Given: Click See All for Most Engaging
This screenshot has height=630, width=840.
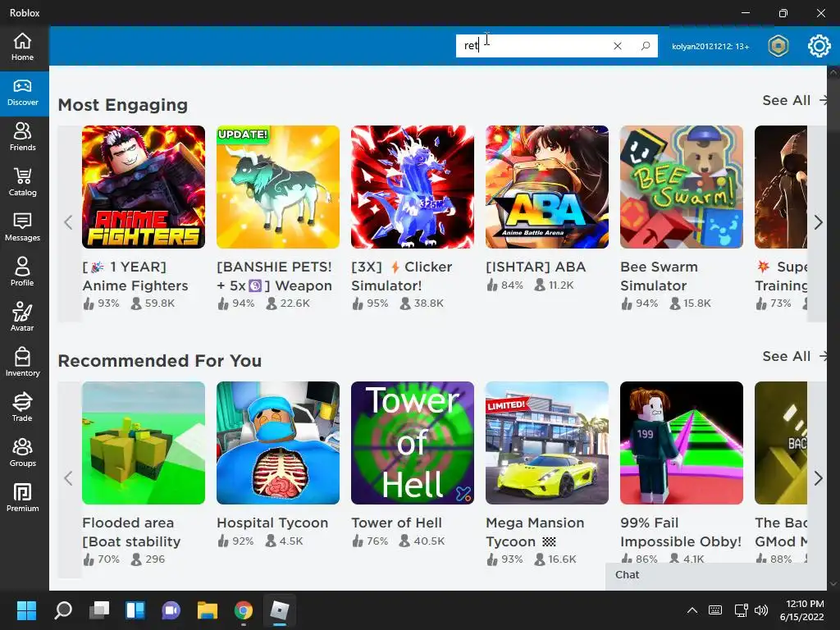Looking at the screenshot, I should 795,100.
